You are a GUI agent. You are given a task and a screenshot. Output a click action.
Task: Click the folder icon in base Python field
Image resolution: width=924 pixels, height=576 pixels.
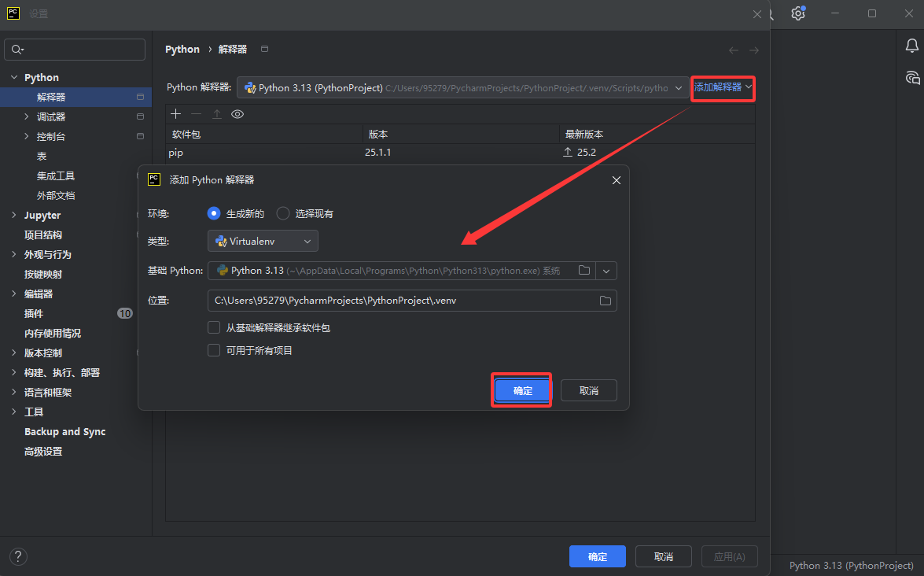(x=584, y=270)
